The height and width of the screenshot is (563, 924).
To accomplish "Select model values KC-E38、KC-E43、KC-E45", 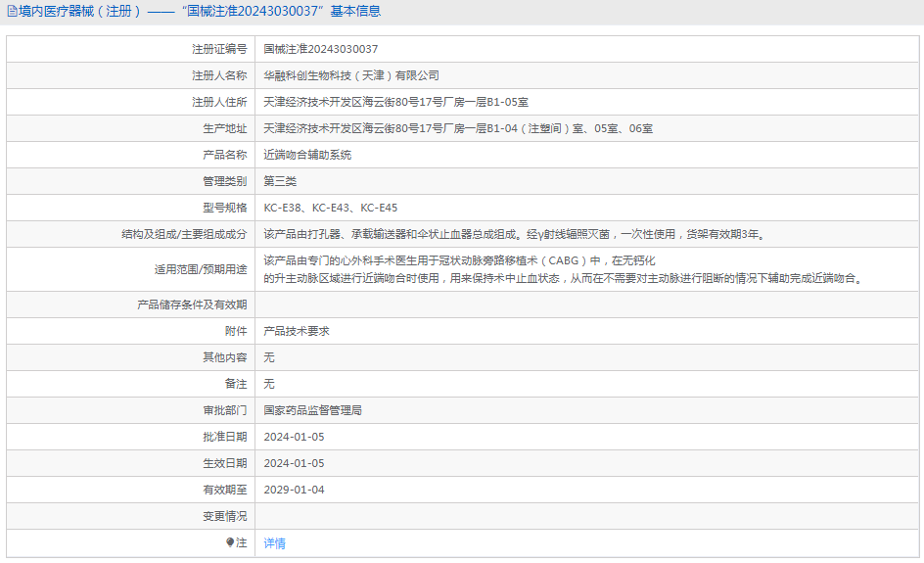I will coord(331,208).
